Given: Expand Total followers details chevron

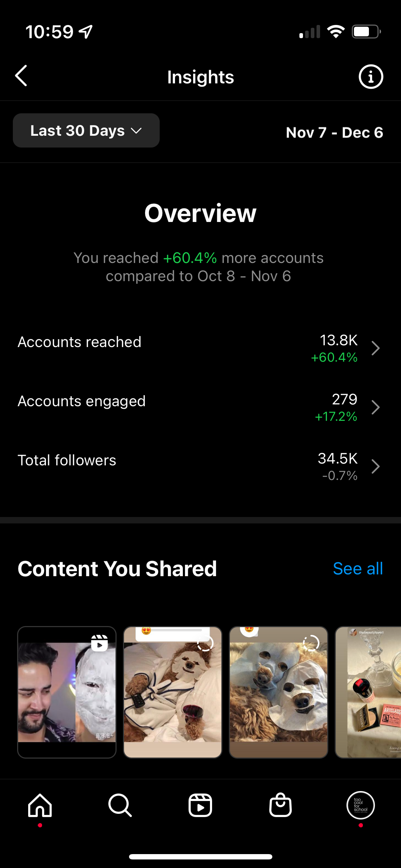Looking at the screenshot, I should click(375, 467).
